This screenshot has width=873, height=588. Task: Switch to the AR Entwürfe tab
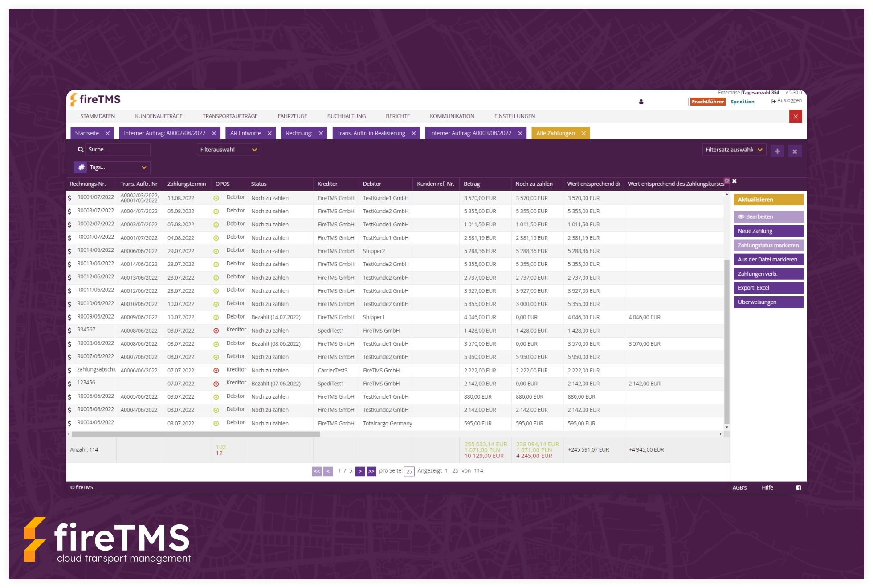pos(245,133)
